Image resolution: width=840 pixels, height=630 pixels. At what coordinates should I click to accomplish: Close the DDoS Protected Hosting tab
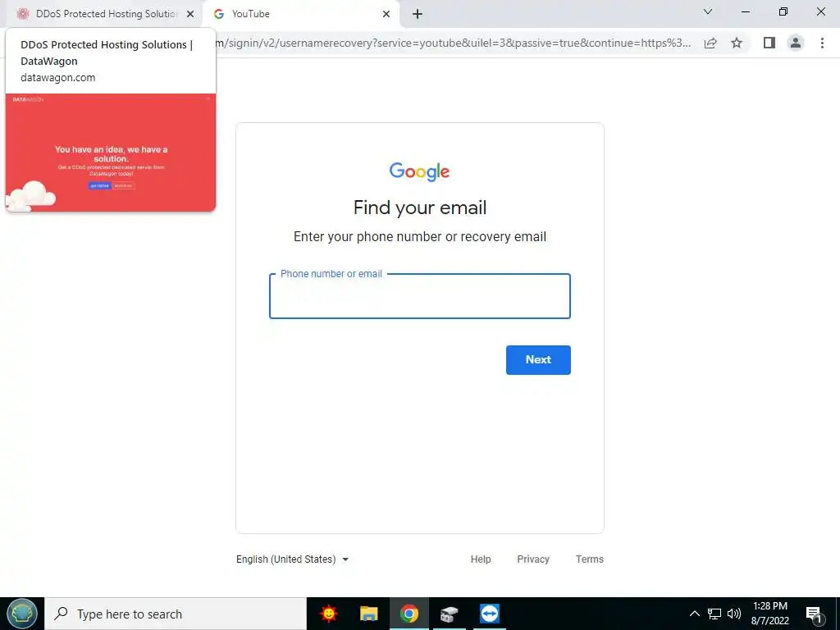point(190,15)
